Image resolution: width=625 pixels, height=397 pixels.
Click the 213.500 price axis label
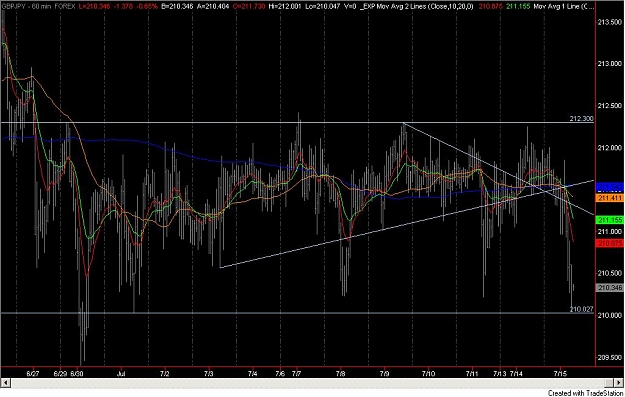click(x=610, y=22)
